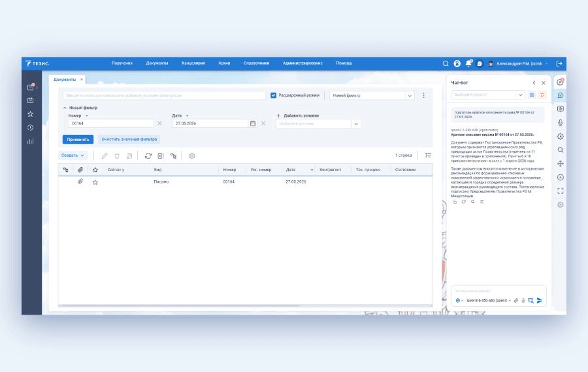Select the Документы tab
588x372 pixels.
tap(65, 80)
